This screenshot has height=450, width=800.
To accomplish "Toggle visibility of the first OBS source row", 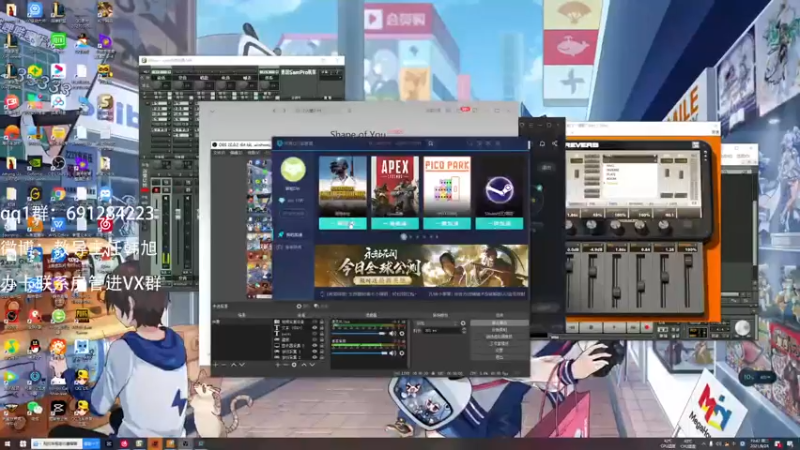I will (x=315, y=322).
